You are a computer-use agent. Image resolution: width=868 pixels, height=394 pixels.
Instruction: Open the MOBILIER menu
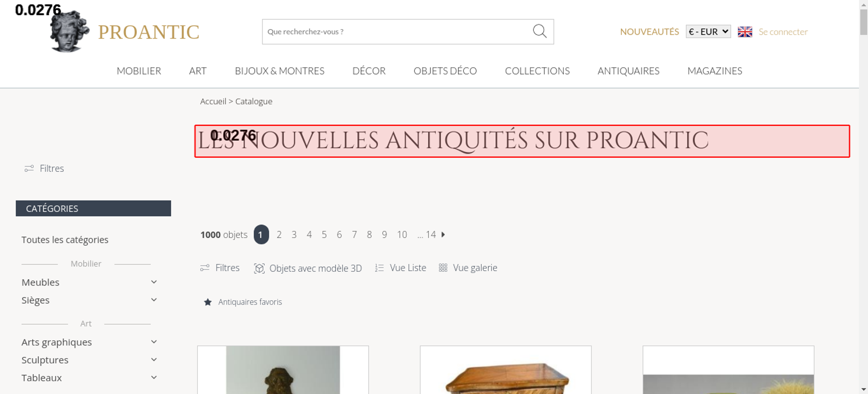click(x=139, y=71)
